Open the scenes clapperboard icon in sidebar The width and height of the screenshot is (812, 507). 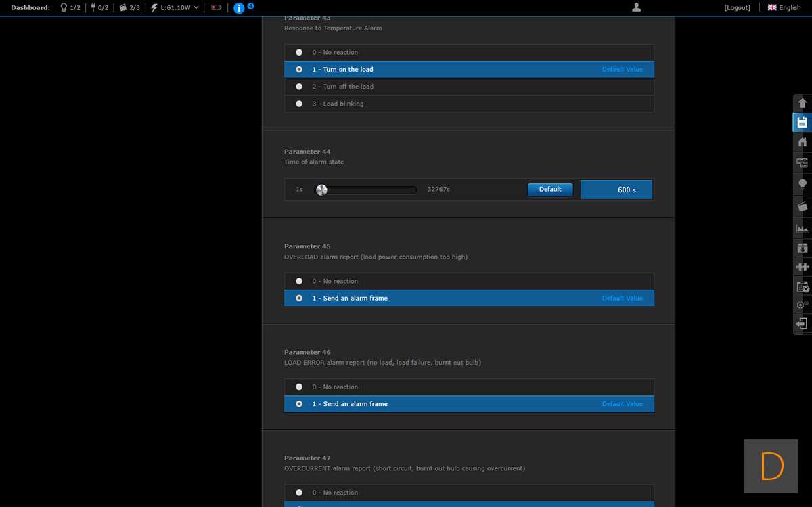pyautogui.click(x=803, y=206)
